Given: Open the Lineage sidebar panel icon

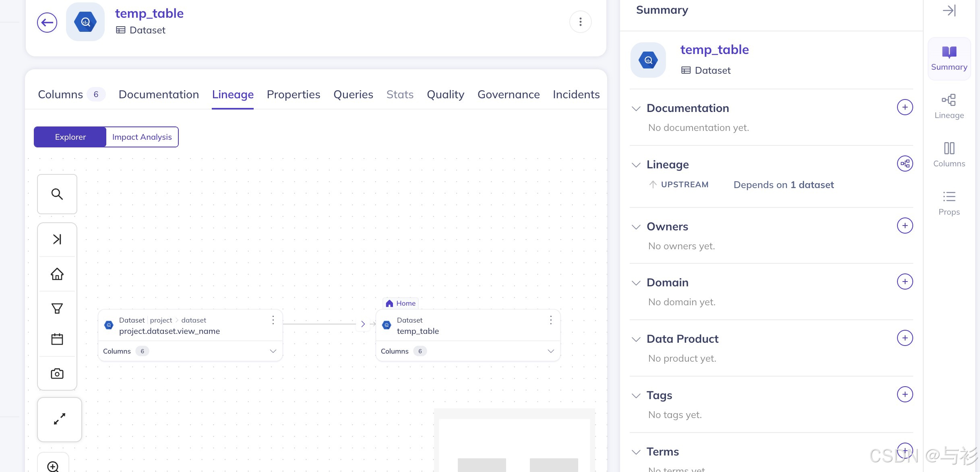Looking at the screenshot, I should coord(949,106).
